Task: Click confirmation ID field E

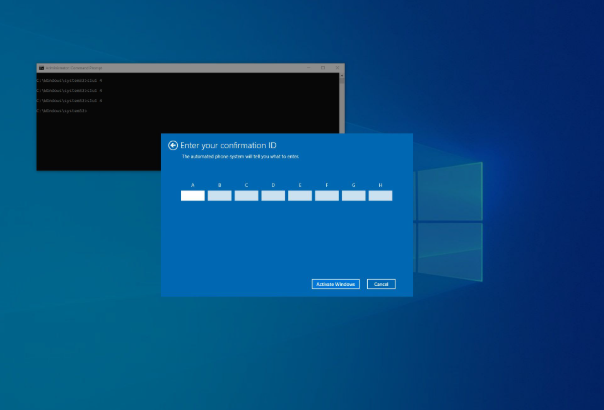Action: pyautogui.click(x=300, y=196)
